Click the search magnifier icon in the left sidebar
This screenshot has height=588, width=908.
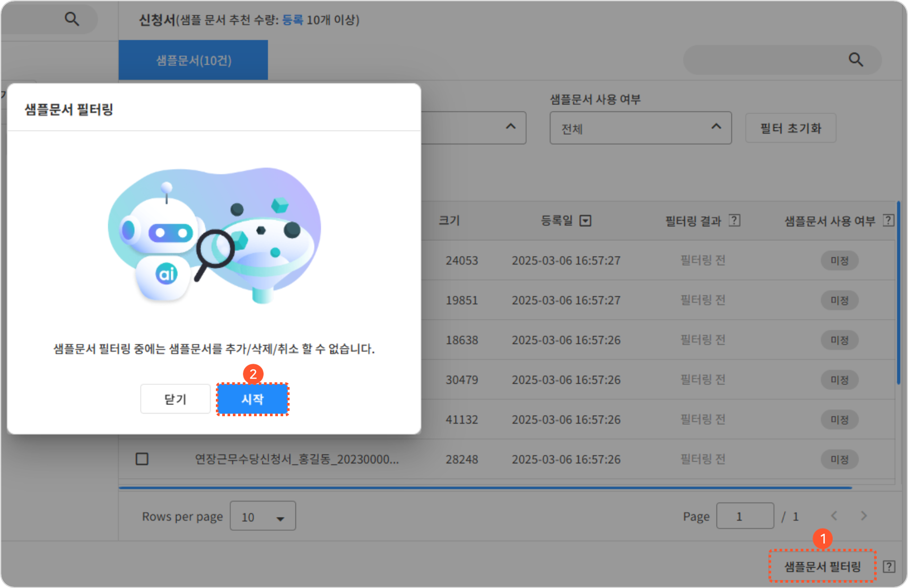[x=72, y=19]
